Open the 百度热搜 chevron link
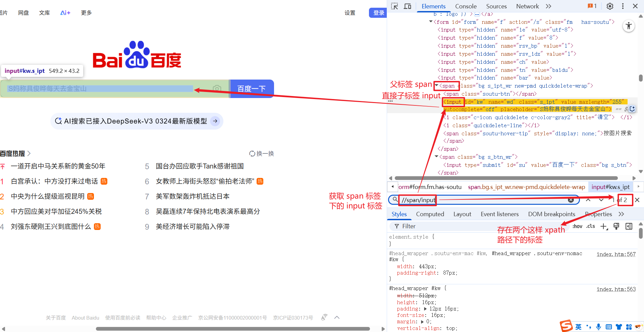Image resolution: width=644 pixels, height=332 pixels. (29, 153)
